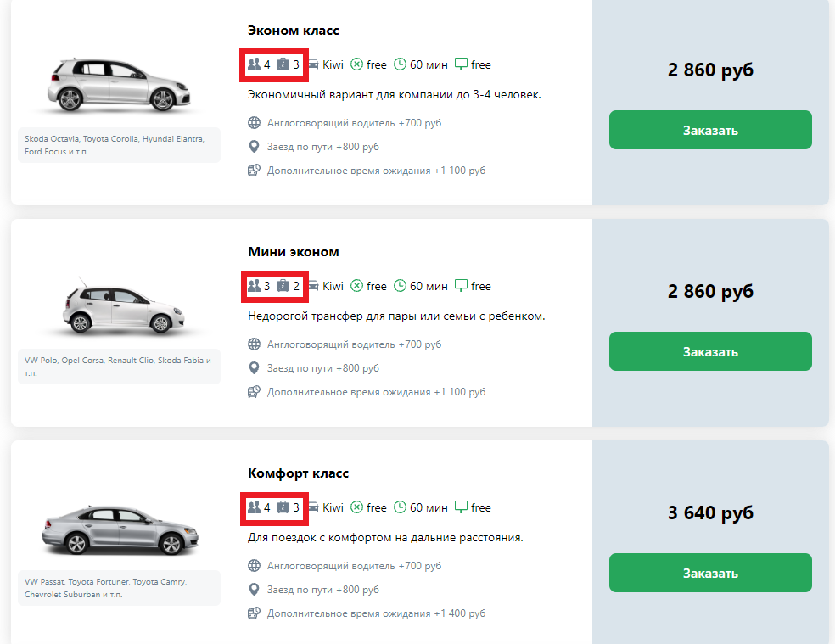The width and height of the screenshot is (835, 644).
Task: Open the Эконом класс title
Action: click(293, 31)
